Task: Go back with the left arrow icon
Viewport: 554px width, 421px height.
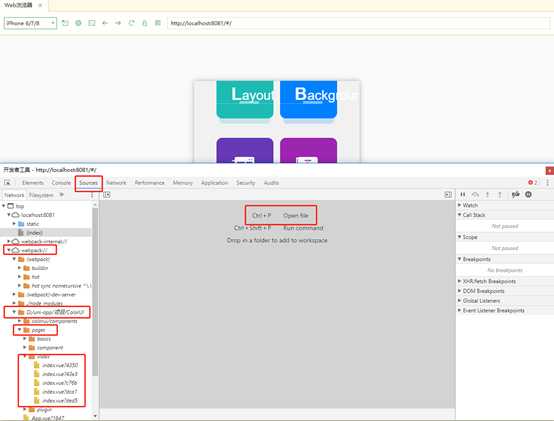Action: pos(105,23)
